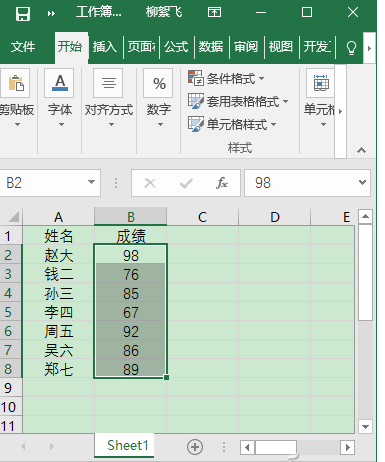Open the 剪贴板 paste clipboard icon
The height and width of the screenshot is (462, 385).
coord(15,83)
